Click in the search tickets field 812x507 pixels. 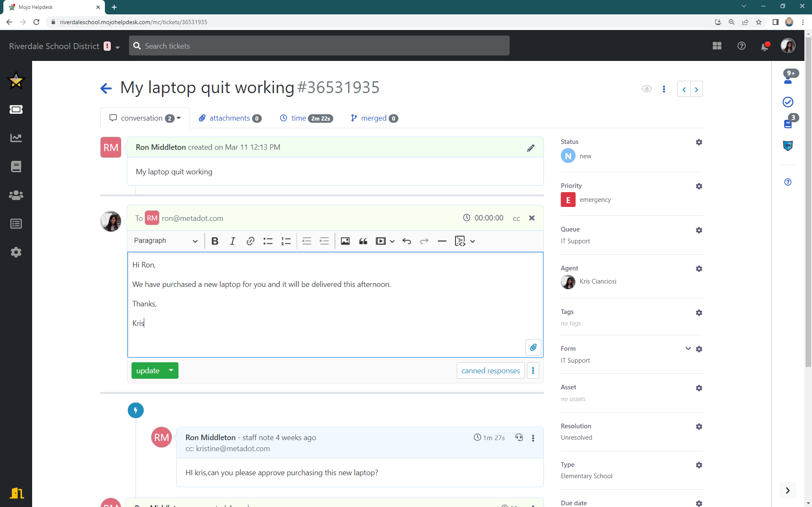319,45
